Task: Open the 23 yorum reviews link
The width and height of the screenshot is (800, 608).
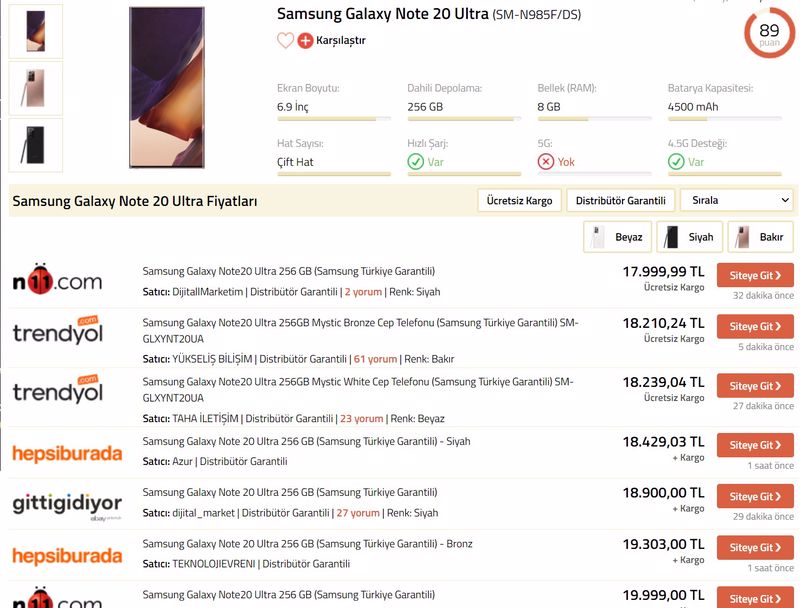Action: (x=362, y=419)
